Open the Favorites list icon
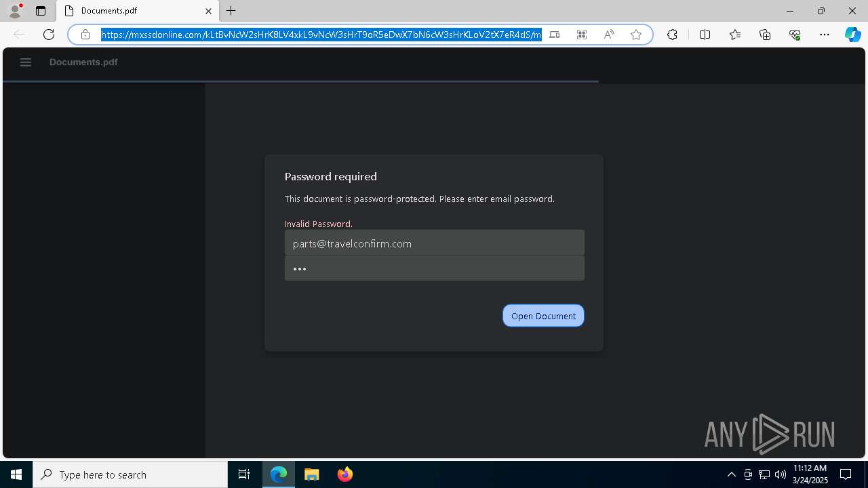868x488 pixels. pos(735,35)
